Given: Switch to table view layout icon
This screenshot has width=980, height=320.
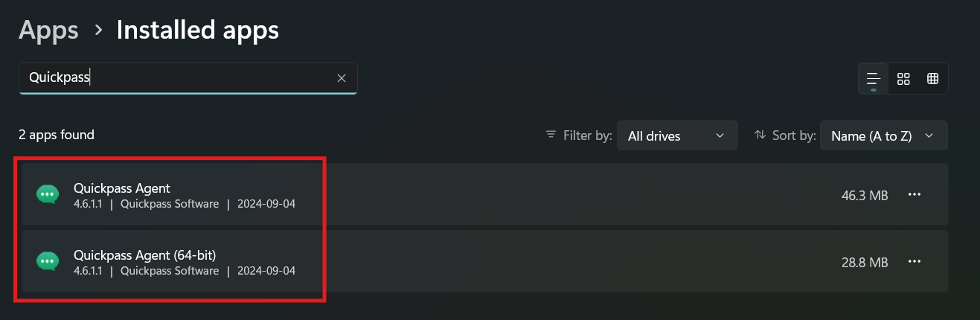Looking at the screenshot, I should [x=932, y=78].
